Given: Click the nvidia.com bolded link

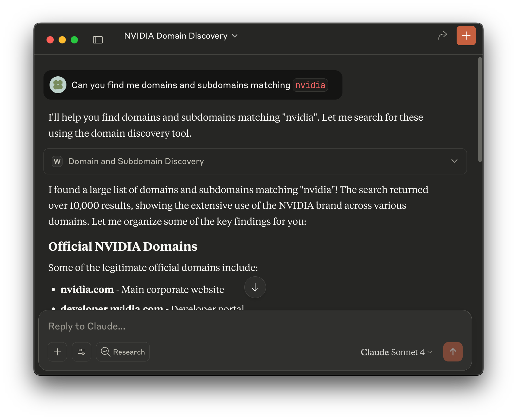Looking at the screenshot, I should (x=87, y=289).
